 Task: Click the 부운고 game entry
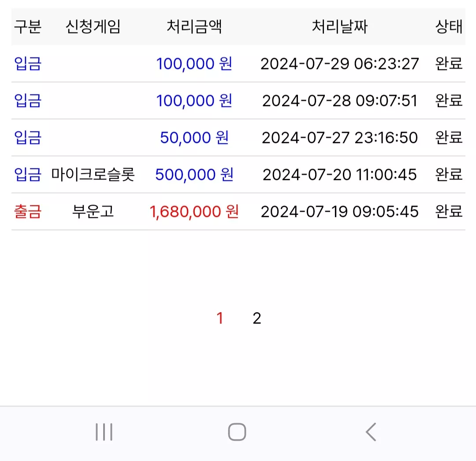(93, 211)
